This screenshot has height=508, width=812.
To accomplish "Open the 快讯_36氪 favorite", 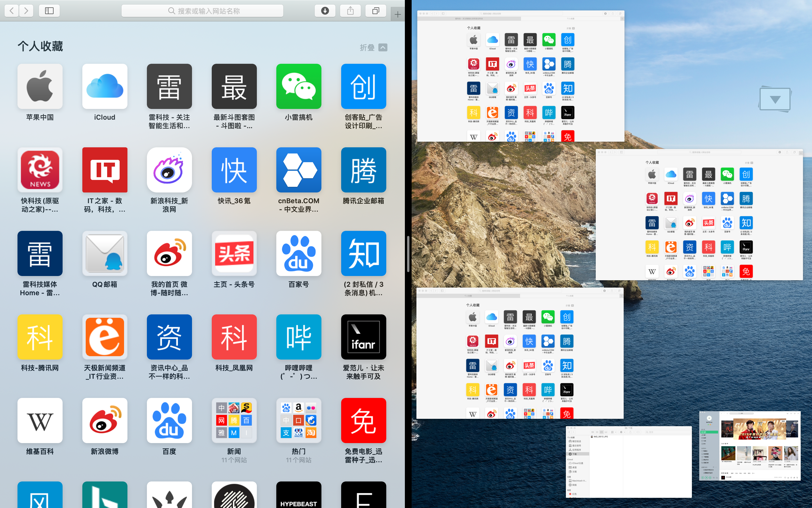I will [234, 170].
